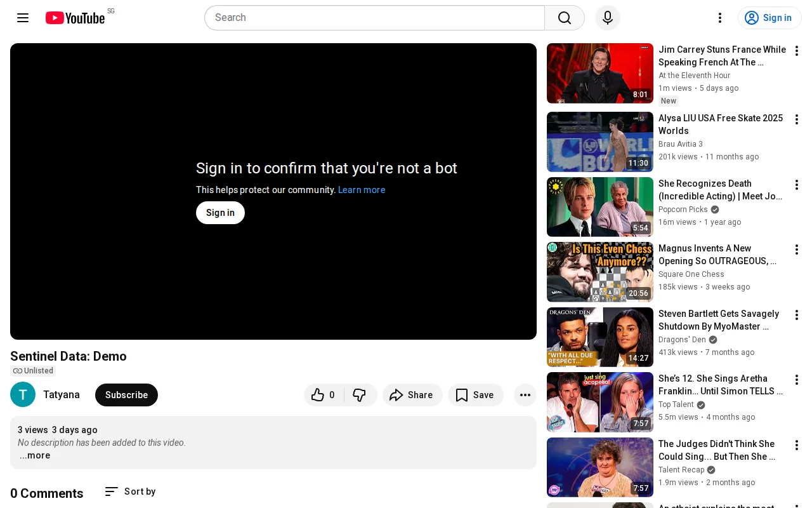Click Sign in inside the video player
Screen dimensions: 812x508
pos(220,213)
